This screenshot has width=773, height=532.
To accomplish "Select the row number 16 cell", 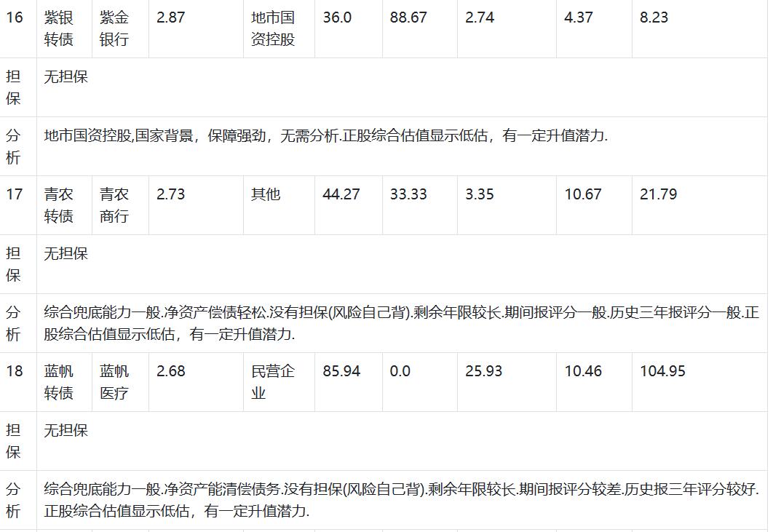I will click(15, 17).
